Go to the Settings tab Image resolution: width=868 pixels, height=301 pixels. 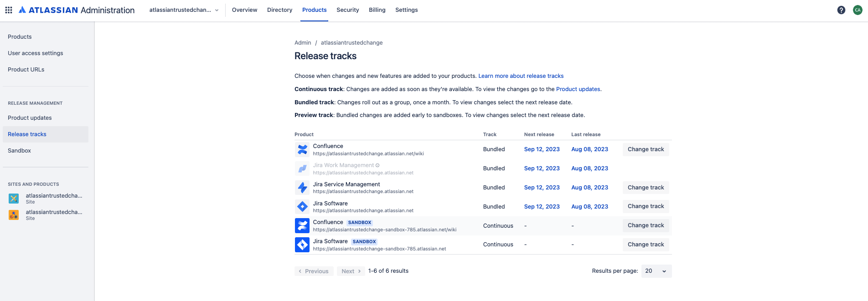[x=406, y=10]
